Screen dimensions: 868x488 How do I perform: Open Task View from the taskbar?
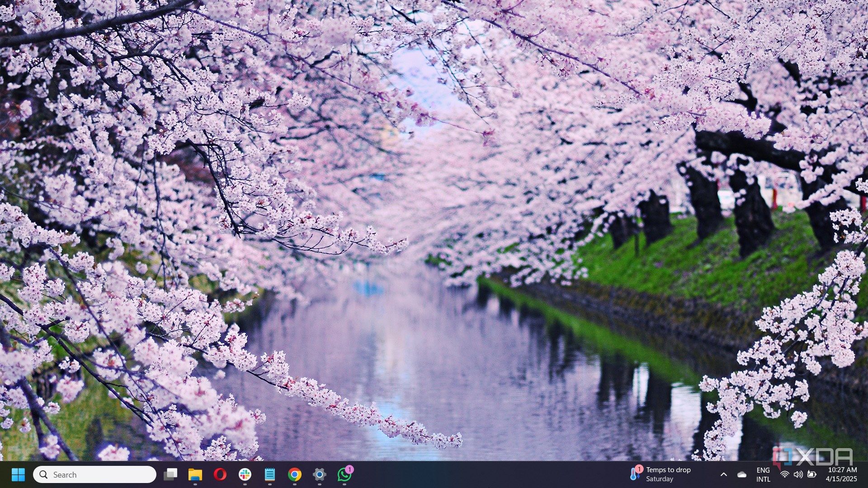(x=170, y=474)
